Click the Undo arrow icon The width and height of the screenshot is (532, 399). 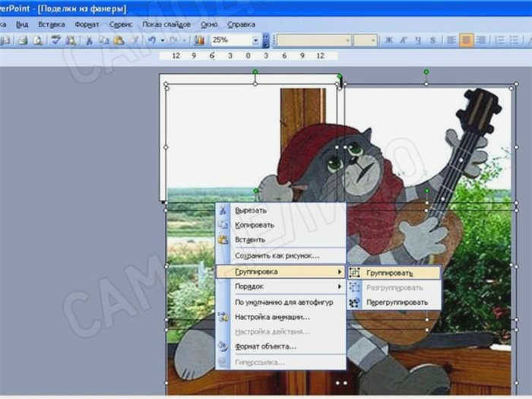[152, 40]
